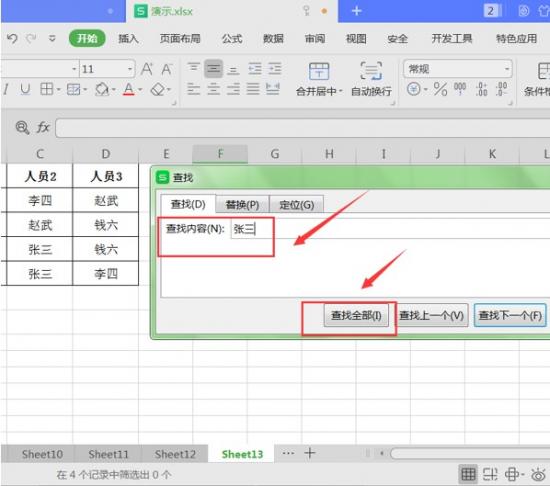Image resolution: width=550 pixels, height=486 pixels.
Task: Open the 公式 ribbon tab
Action: point(232,38)
